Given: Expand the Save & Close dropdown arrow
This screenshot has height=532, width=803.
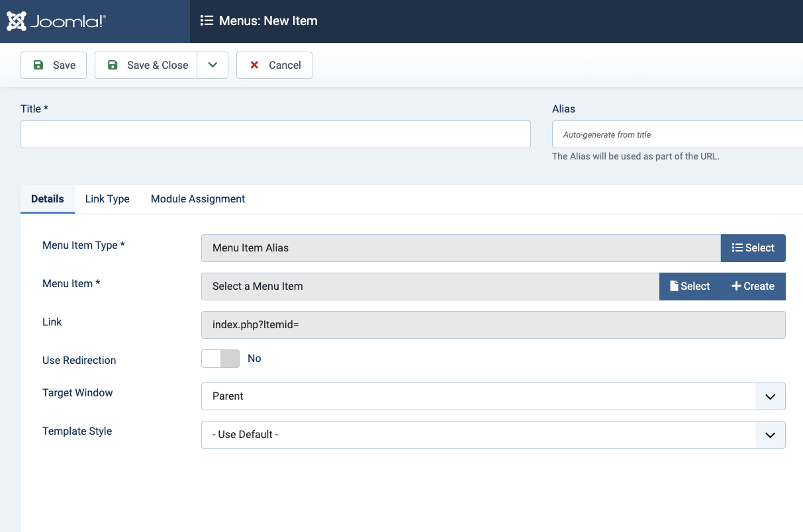Looking at the screenshot, I should click(213, 65).
